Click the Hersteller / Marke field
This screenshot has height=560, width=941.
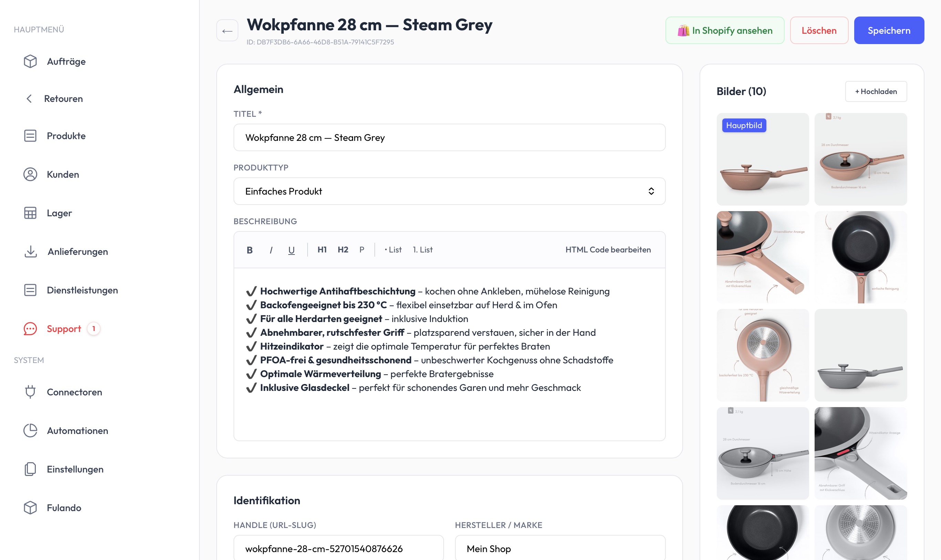(x=560, y=548)
